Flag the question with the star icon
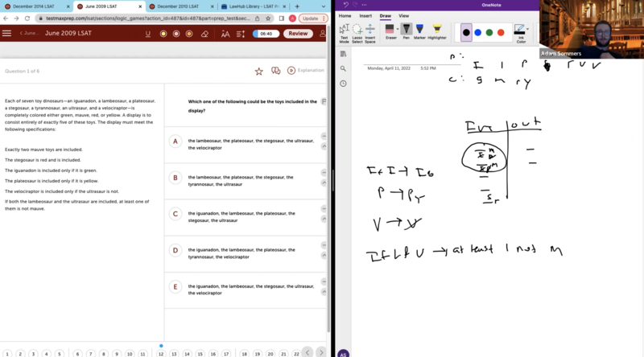 click(x=258, y=71)
